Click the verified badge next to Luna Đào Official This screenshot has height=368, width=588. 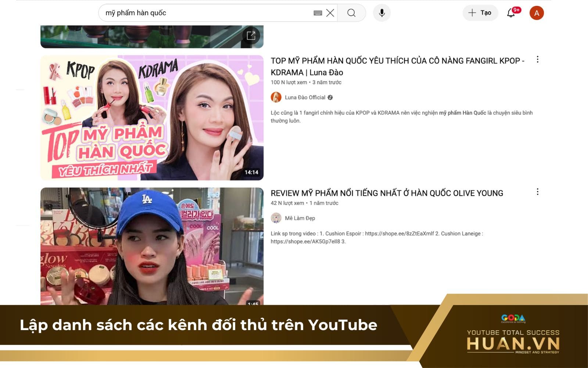point(330,98)
